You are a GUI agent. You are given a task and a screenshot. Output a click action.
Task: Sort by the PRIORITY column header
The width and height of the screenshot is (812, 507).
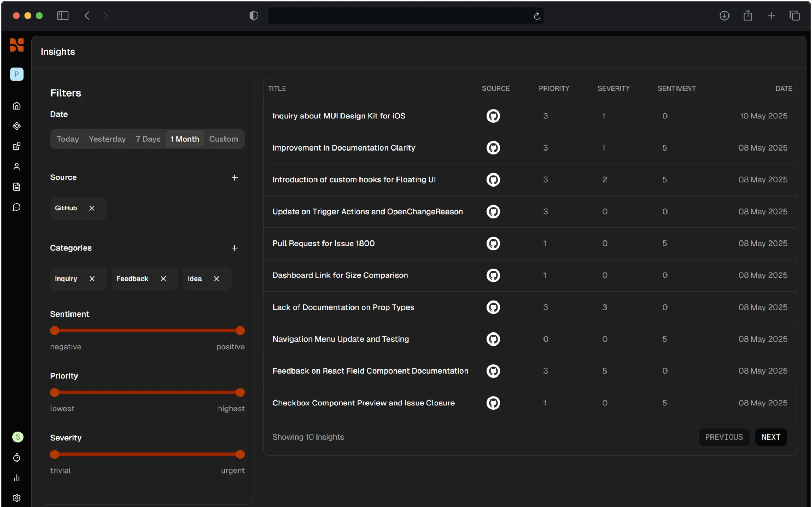coord(554,88)
